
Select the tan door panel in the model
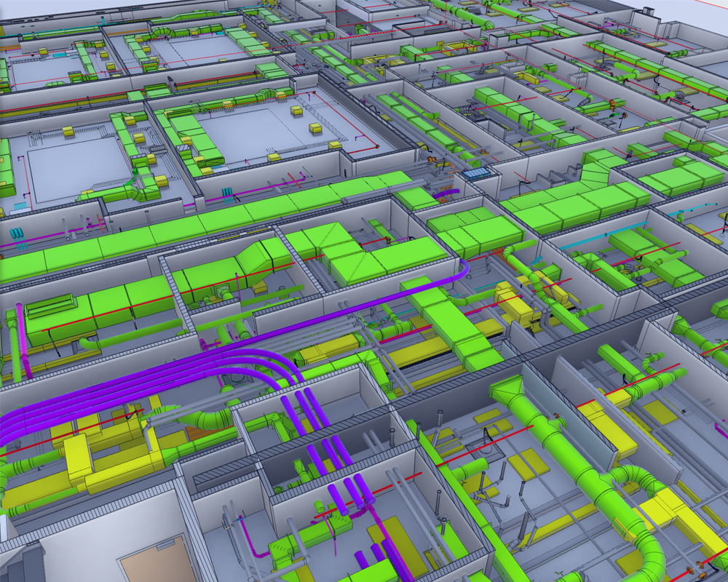point(156,559)
